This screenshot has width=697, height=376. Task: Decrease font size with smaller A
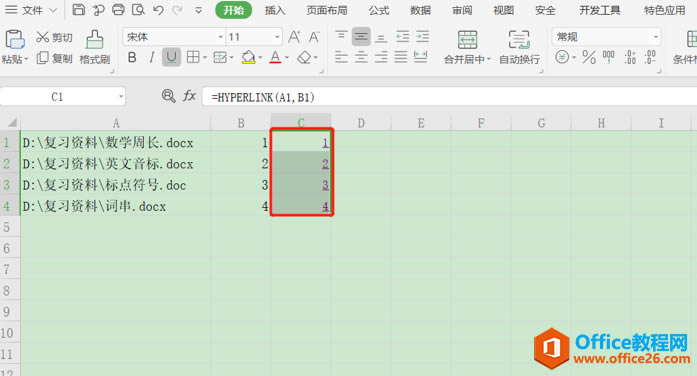point(314,37)
